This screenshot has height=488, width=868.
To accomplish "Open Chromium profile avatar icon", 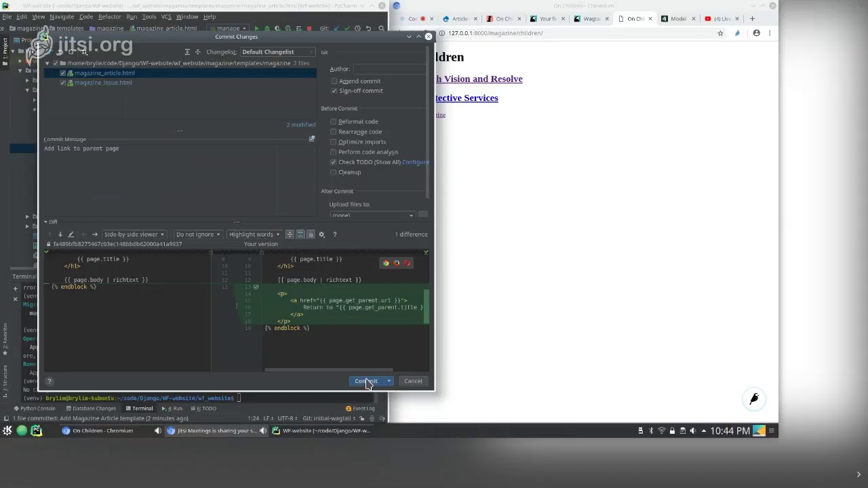I will pyautogui.click(x=757, y=33).
